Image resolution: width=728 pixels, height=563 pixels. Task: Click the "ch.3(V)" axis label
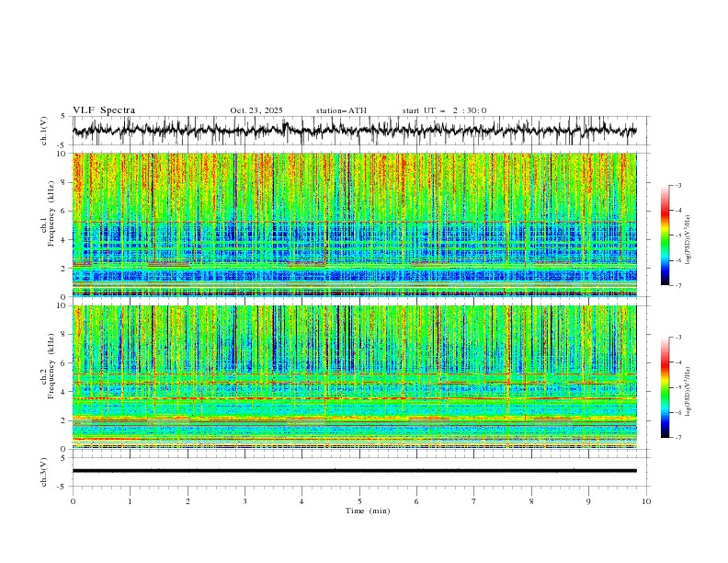[44, 472]
